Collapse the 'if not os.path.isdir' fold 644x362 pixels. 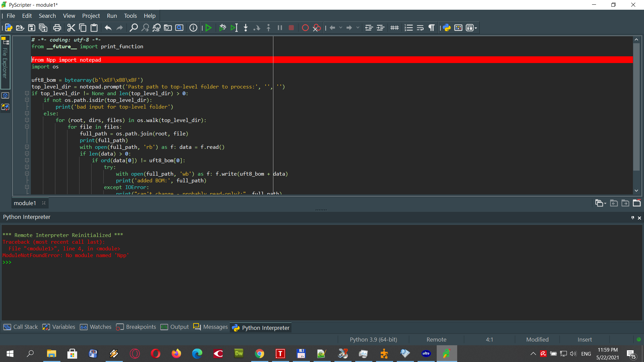coord(27,100)
